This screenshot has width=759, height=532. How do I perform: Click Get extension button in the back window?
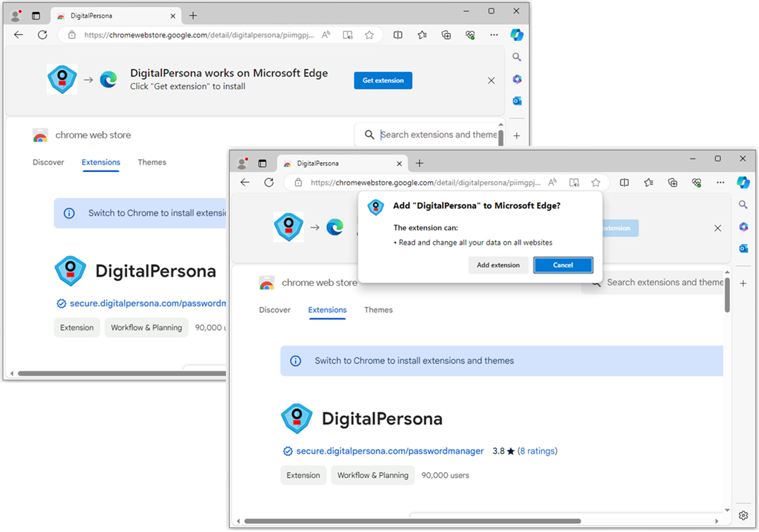383,81
